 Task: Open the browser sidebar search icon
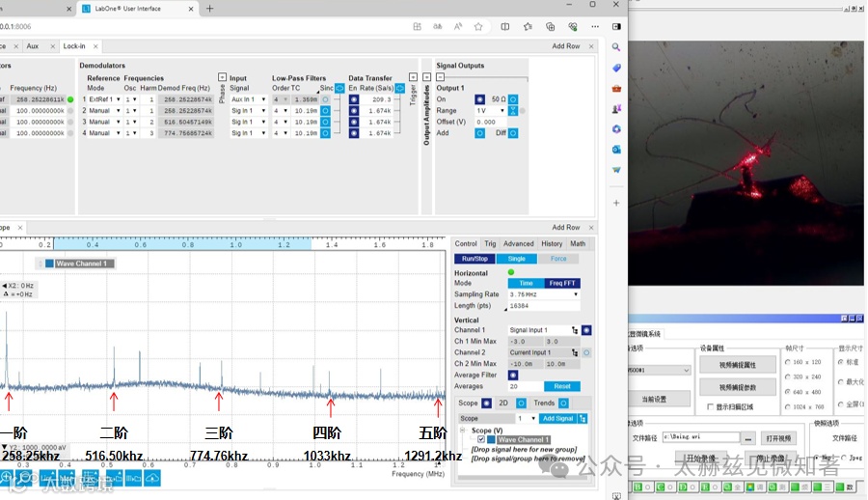616,47
